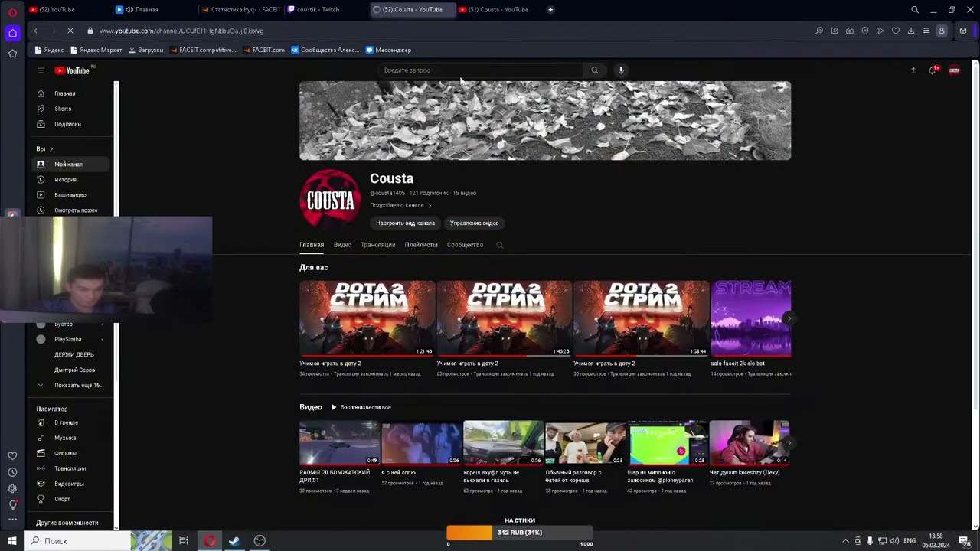Show next videos in 'Для вас' carousel
980x551 pixels.
[x=789, y=318]
